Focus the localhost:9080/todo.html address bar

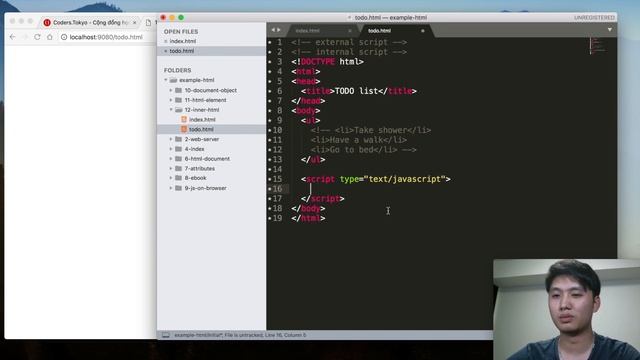click(106, 37)
